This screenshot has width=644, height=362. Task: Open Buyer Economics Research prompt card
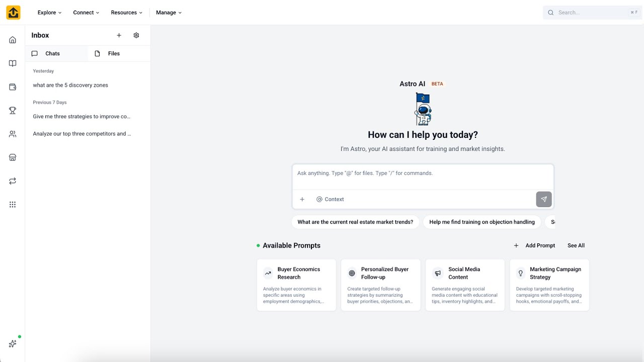tap(296, 285)
